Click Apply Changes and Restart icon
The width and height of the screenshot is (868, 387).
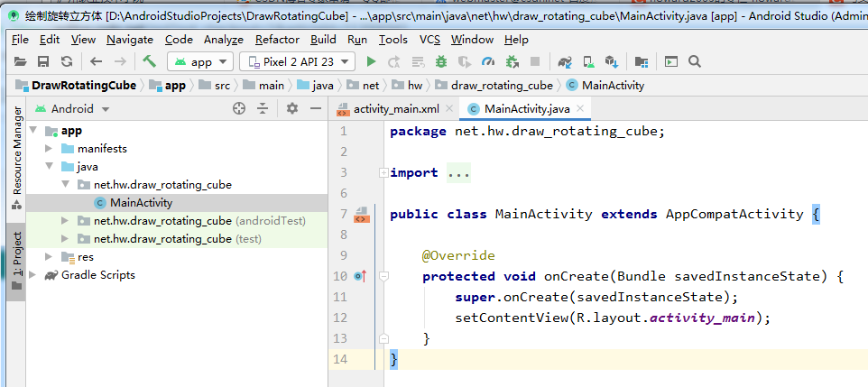(x=394, y=61)
